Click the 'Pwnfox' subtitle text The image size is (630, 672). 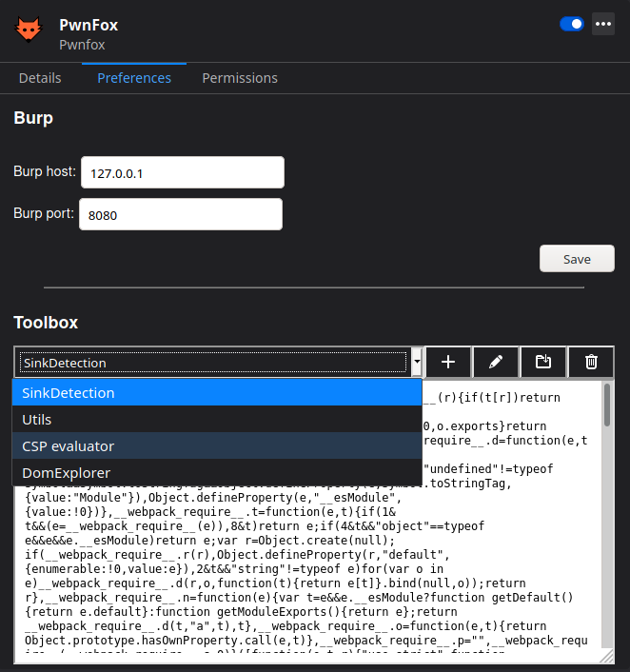[82, 45]
